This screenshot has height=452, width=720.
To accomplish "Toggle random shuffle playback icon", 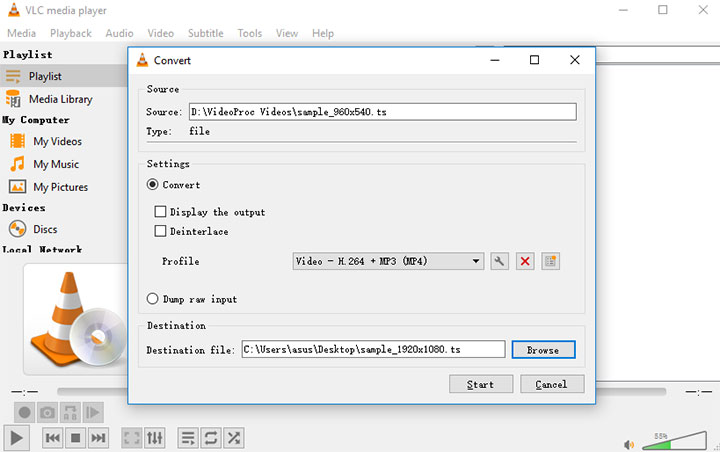I will click(x=234, y=438).
